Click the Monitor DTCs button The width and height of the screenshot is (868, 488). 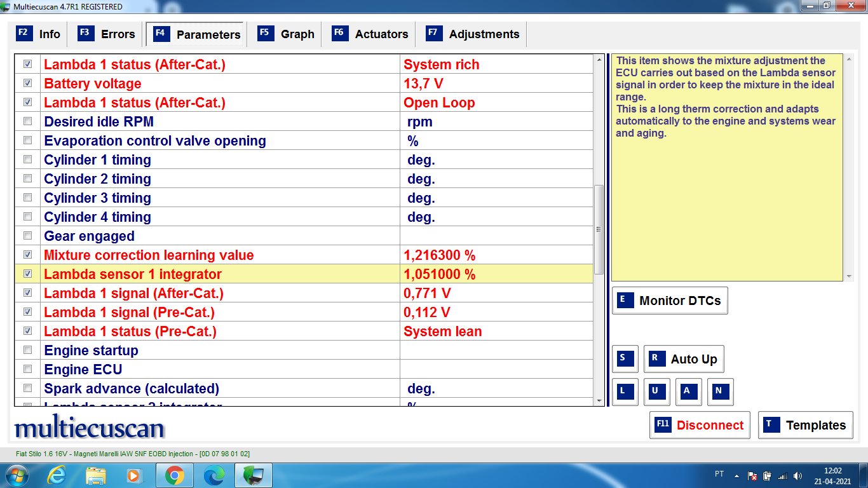click(x=670, y=300)
